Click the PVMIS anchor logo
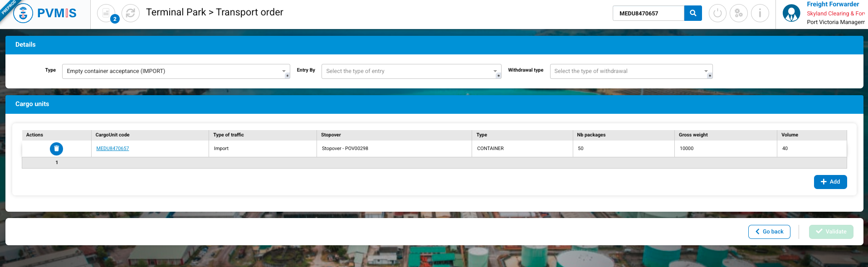The image size is (868, 267). 23,13
